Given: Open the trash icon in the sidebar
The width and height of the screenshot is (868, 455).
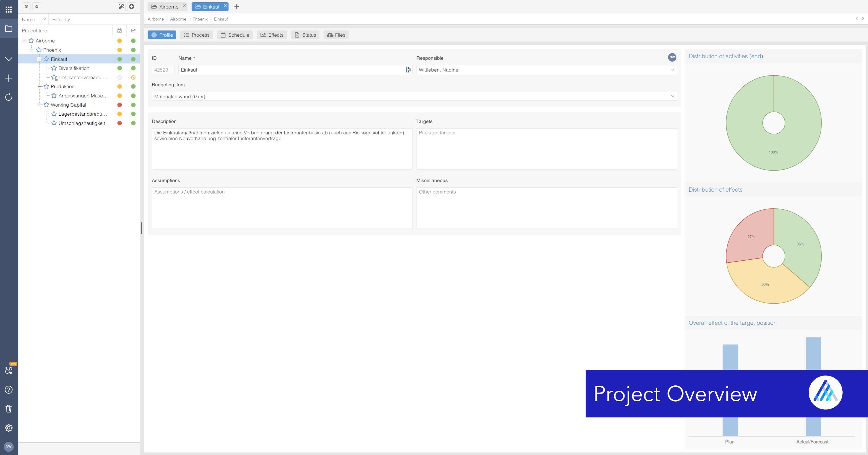Looking at the screenshot, I should (9, 408).
